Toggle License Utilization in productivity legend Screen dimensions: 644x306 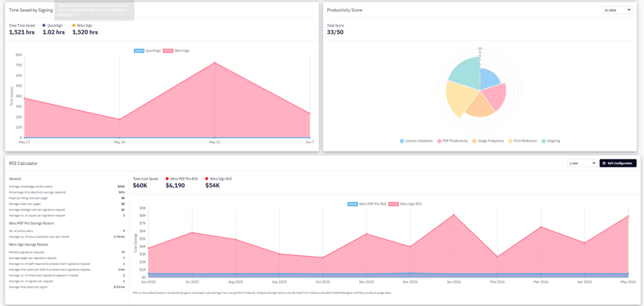pyautogui.click(x=416, y=140)
